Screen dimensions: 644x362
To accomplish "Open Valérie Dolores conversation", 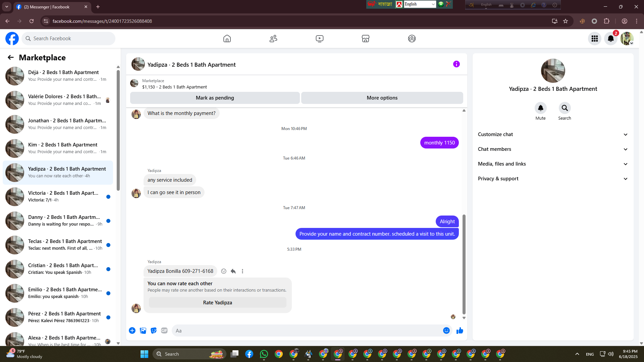I will [x=58, y=100].
